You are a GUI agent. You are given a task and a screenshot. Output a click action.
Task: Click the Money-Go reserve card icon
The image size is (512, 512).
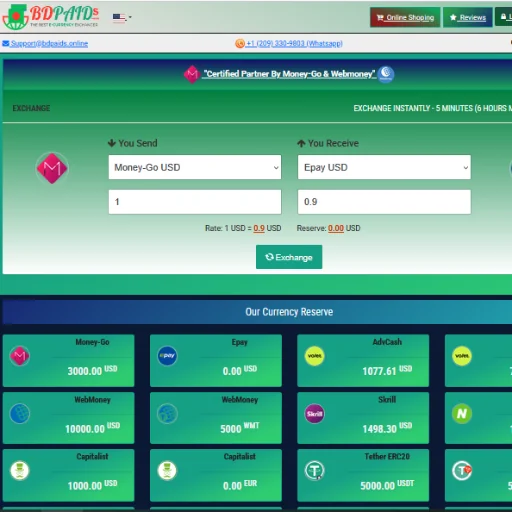20,356
